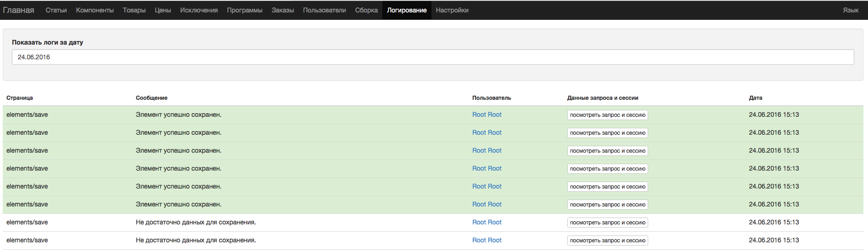Open request and session of first failed save
868x252 pixels.
click(x=607, y=223)
